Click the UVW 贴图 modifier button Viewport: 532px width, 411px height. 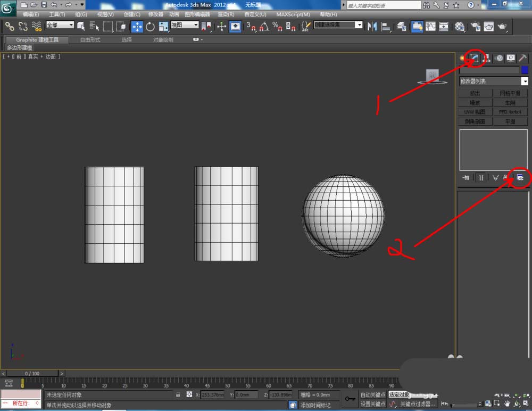pyautogui.click(x=475, y=112)
